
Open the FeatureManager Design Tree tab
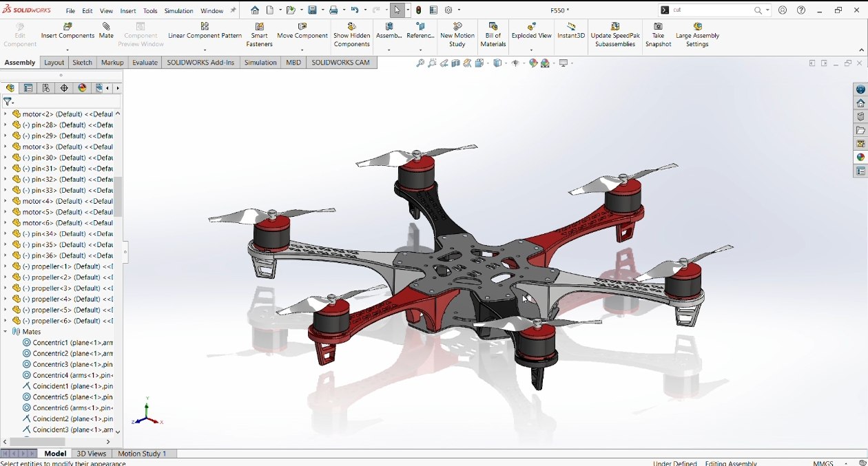[10, 88]
